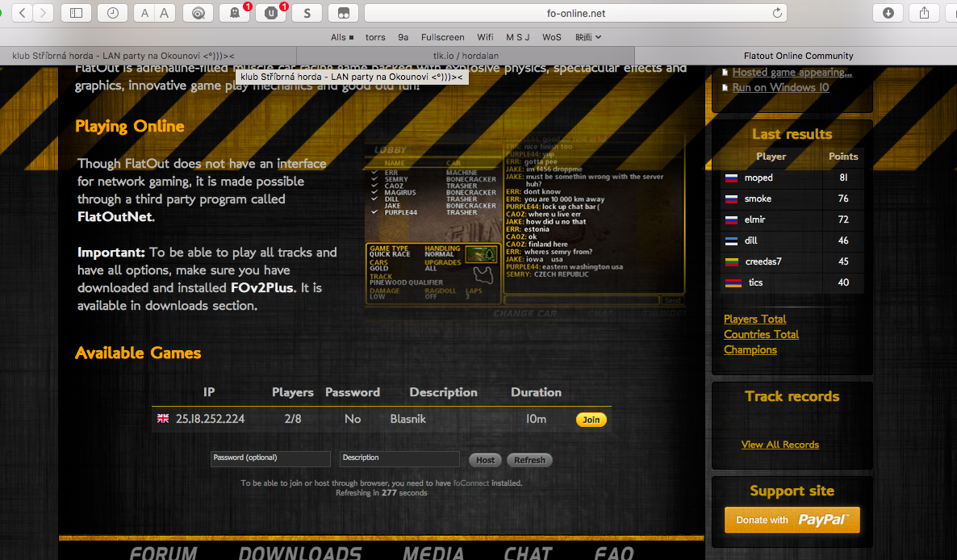Screen dimensions: 957x560
Task: Open the CHAT navigation item
Action: tap(528, 554)
